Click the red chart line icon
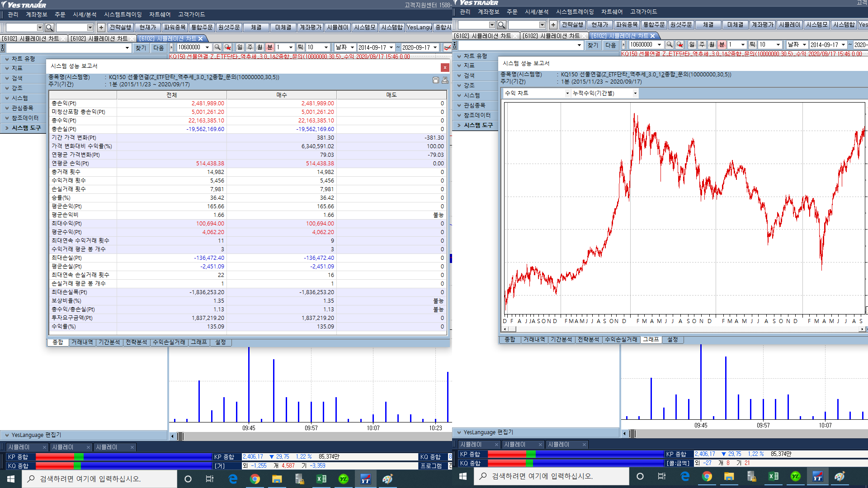This screenshot has width=868, height=488. [x=447, y=47]
